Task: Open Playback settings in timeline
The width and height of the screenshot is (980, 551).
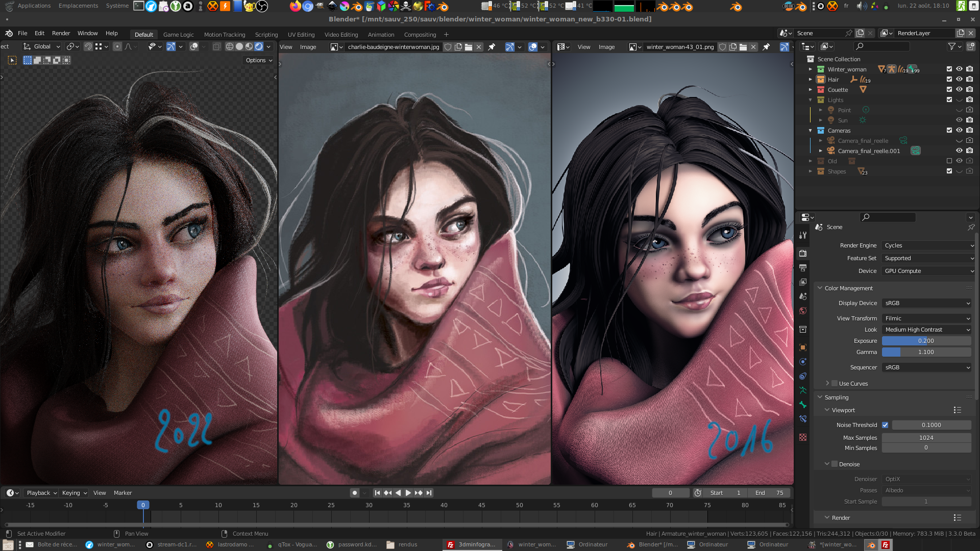Action: click(x=41, y=493)
